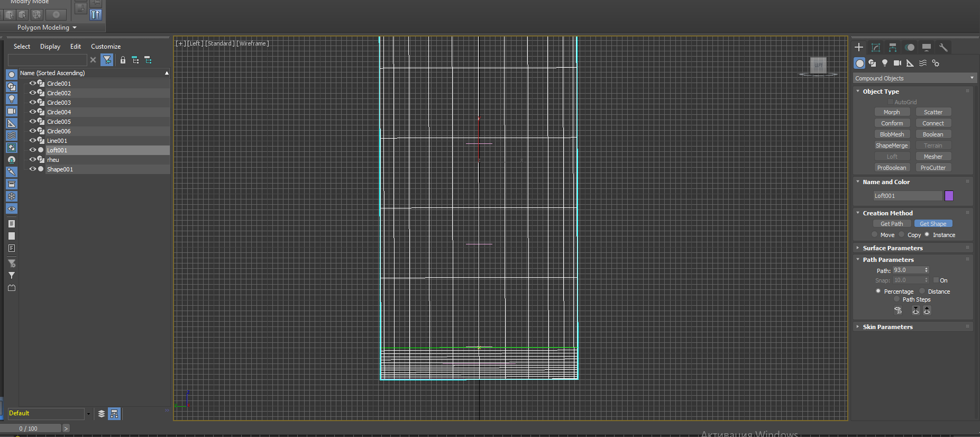This screenshot has width=980, height=437.
Task: Open the Motion tab in command panel
Action: 910,47
